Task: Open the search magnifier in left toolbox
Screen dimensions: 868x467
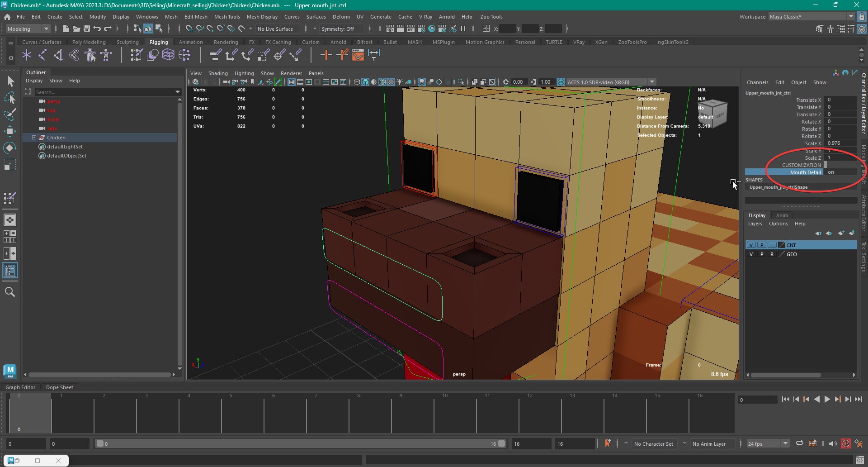Action: pos(10,292)
